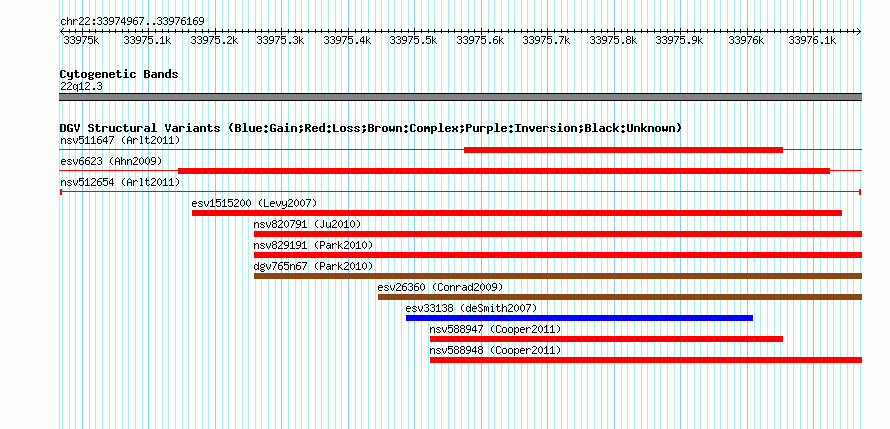Click the 33976k ruler tick label

(x=746, y=41)
